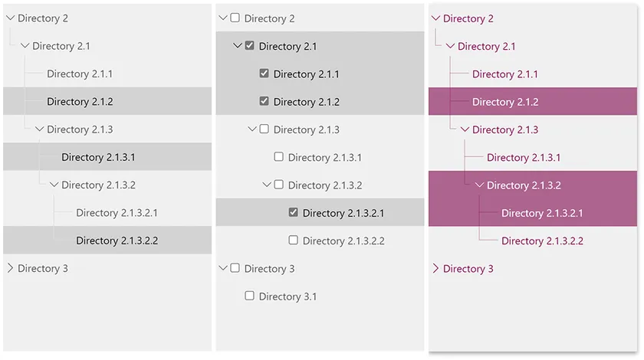
Task: Collapse Directory 2.1.3.2 in the left gray tree
Action: pos(54,185)
